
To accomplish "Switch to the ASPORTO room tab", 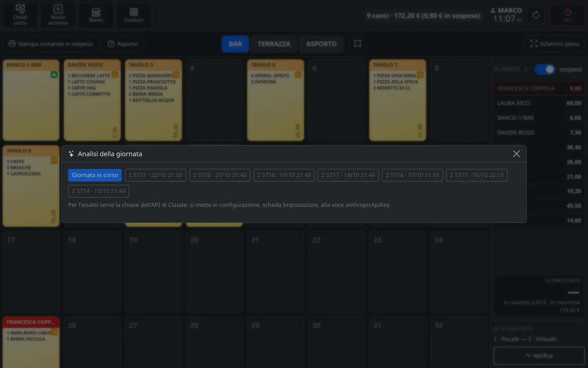I will pyautogui.click(x=321, y=44).
